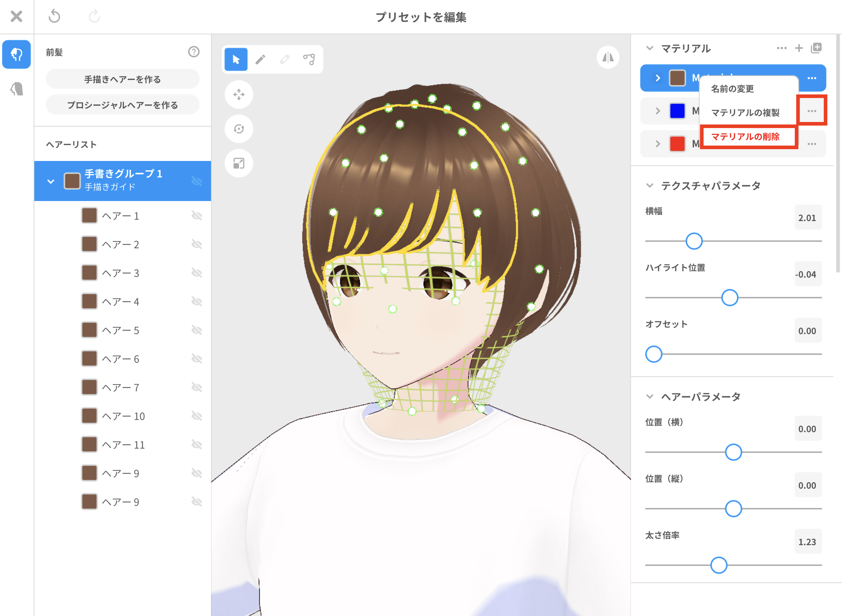Choose the eraser tool
The height and width of the screenshot is (616, 842).
[284, 59]
